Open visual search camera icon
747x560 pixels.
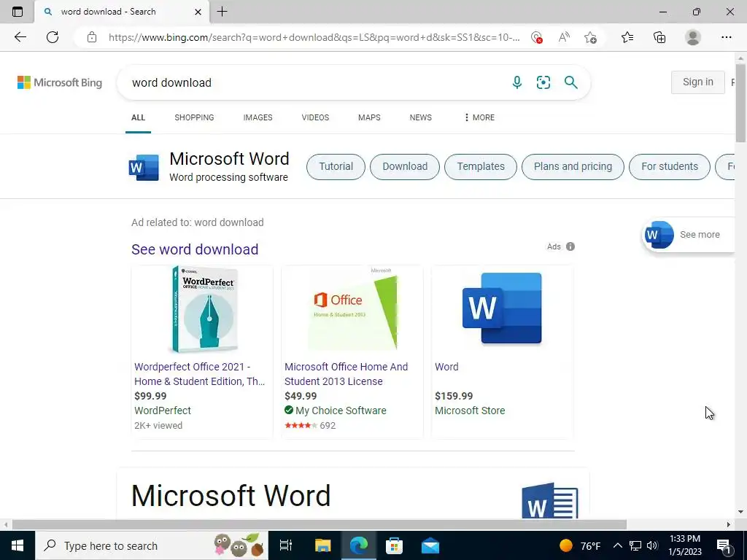click(x=543, y=82)
